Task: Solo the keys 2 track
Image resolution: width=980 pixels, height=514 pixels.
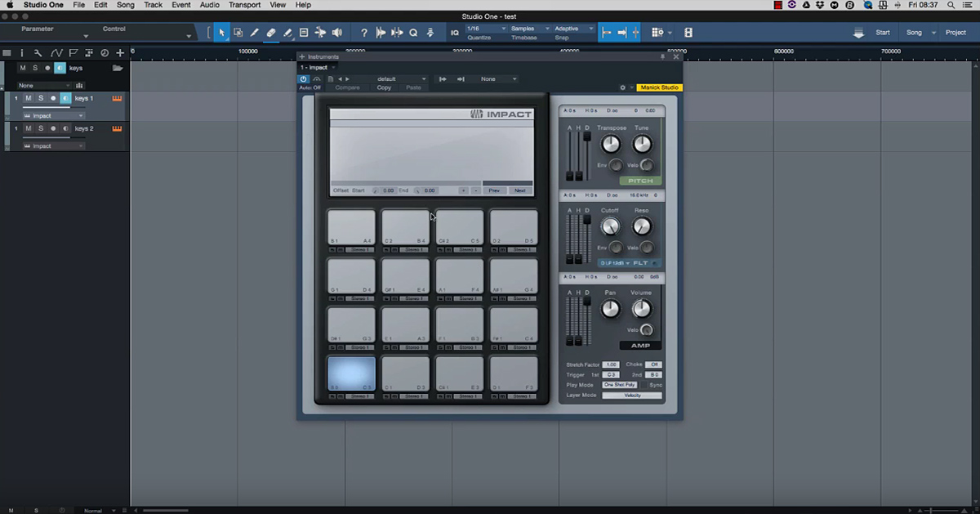Action: coord(40,128)
